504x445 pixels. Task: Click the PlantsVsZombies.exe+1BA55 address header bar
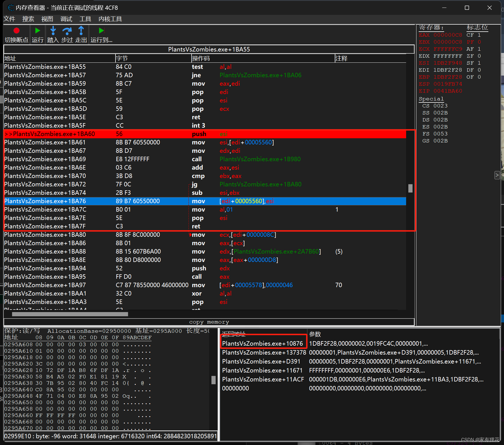[209, 49]
